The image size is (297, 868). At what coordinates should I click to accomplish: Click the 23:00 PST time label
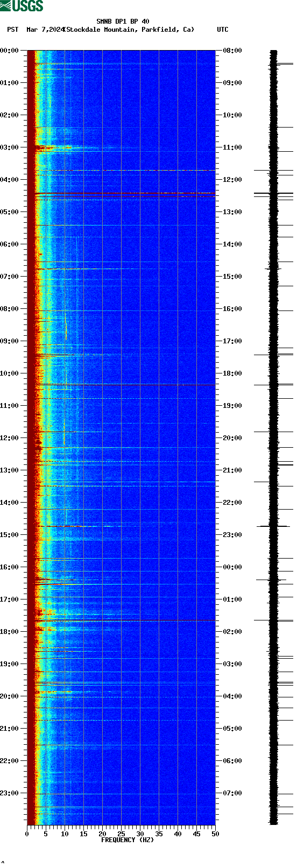coord(10,793)
